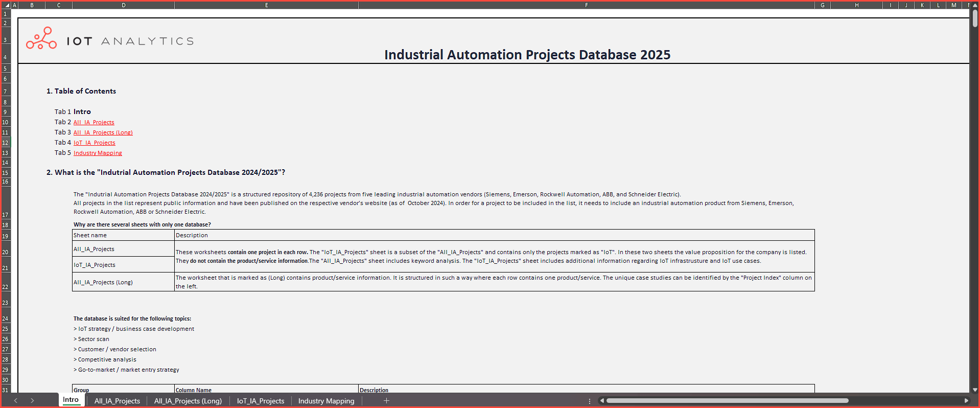Click '> Go-to-market / market entry strategy'
980x408 pixels.
pos(126,370)
